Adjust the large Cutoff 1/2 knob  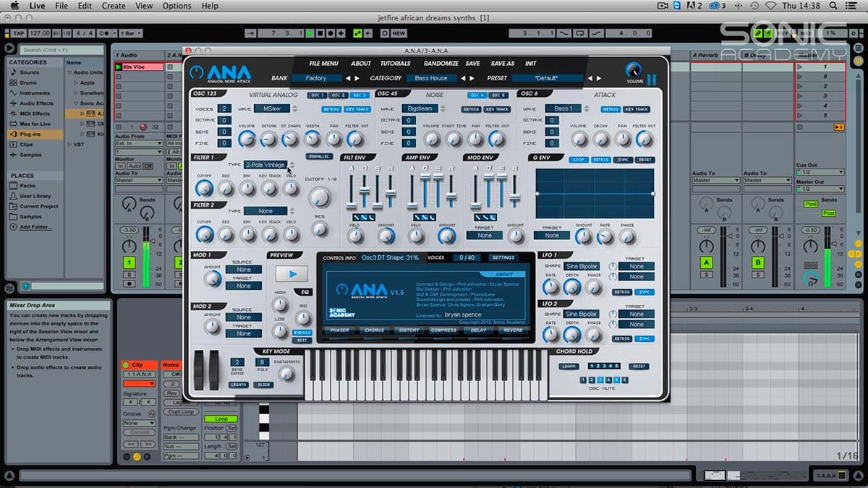tap(320, 197)
